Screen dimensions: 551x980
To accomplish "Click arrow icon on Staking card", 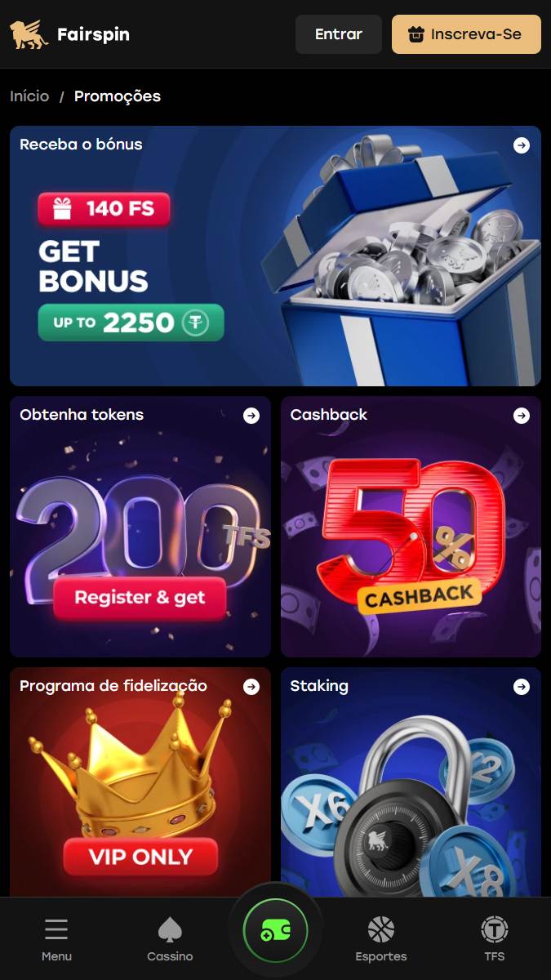I will coord(522,687).
